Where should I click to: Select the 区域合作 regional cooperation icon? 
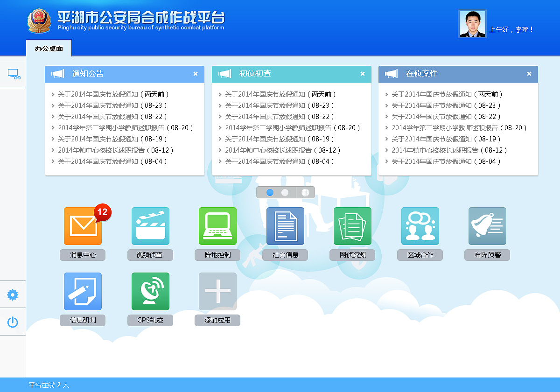420,225
